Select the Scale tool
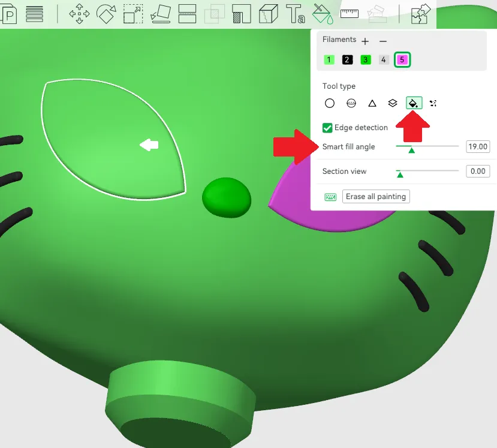497x448 pixels. click(133, 14)
